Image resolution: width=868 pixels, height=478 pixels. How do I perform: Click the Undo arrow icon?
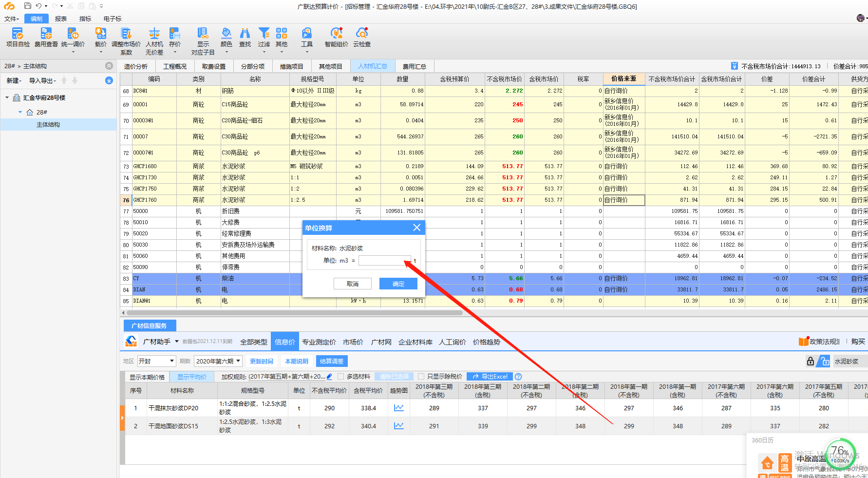(x=38, y=6)
